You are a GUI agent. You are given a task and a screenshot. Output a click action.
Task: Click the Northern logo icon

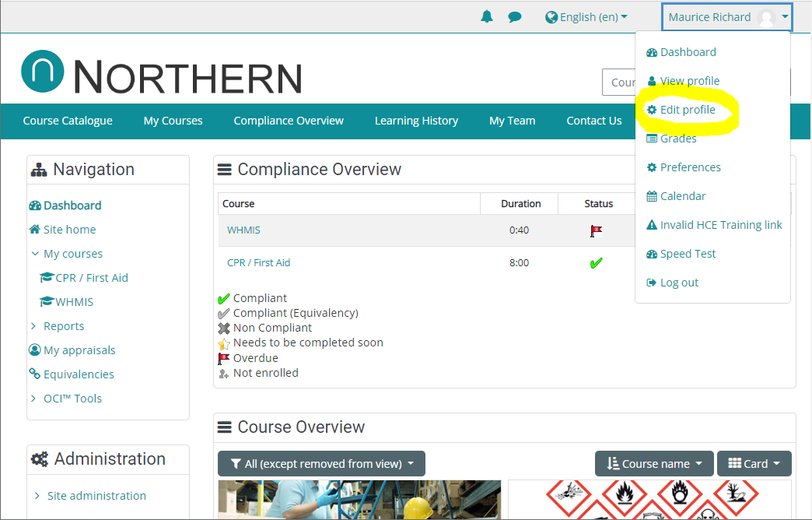click(x=43, y=72)
